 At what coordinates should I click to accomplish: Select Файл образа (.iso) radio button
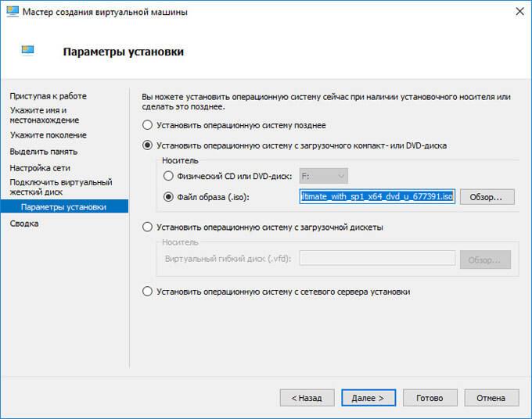pos(168,196)
